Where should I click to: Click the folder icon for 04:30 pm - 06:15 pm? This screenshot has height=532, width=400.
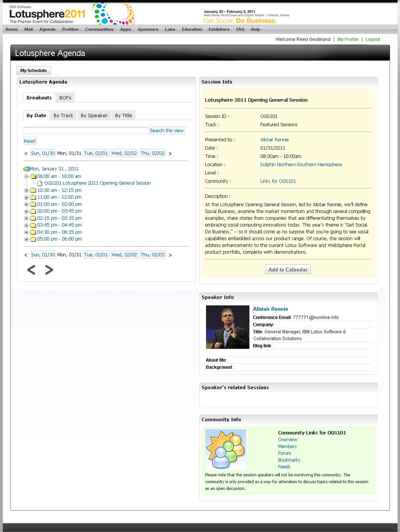coord(33,232)
